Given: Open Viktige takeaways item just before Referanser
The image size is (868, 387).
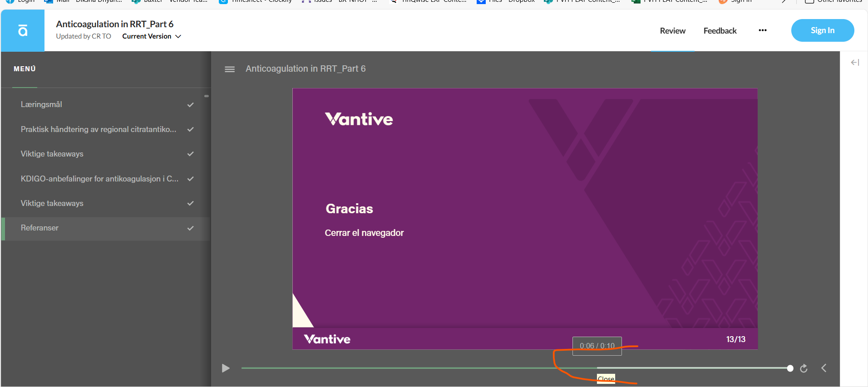Looking at the screenshot, I should (106, 203).
